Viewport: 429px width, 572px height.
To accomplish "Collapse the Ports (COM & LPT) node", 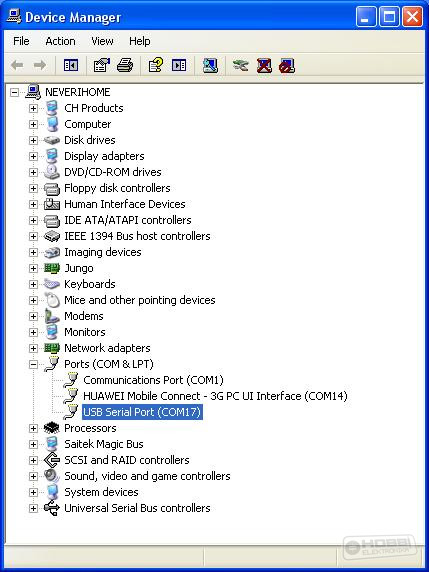I will pyautogui.click(x=33, y=364).
